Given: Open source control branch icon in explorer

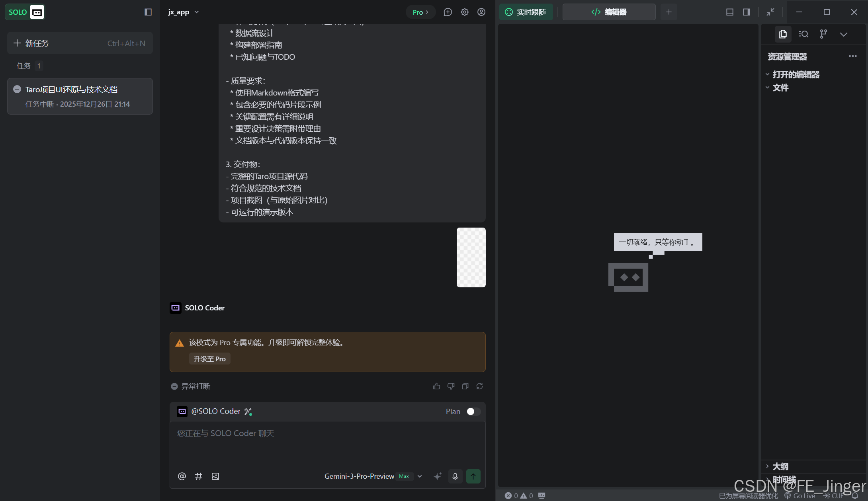Looking at the screenshot, I should click(x=823, y=34).
